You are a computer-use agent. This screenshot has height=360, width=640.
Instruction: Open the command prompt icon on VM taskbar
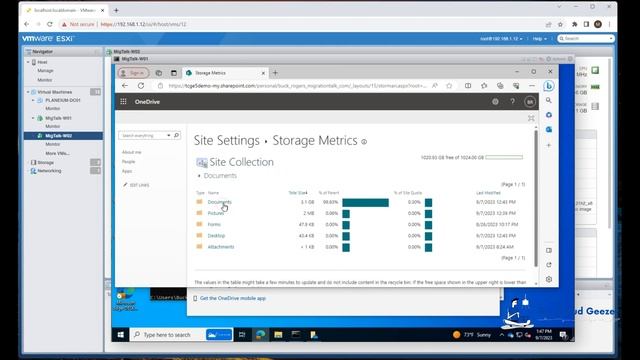(296, 335)
